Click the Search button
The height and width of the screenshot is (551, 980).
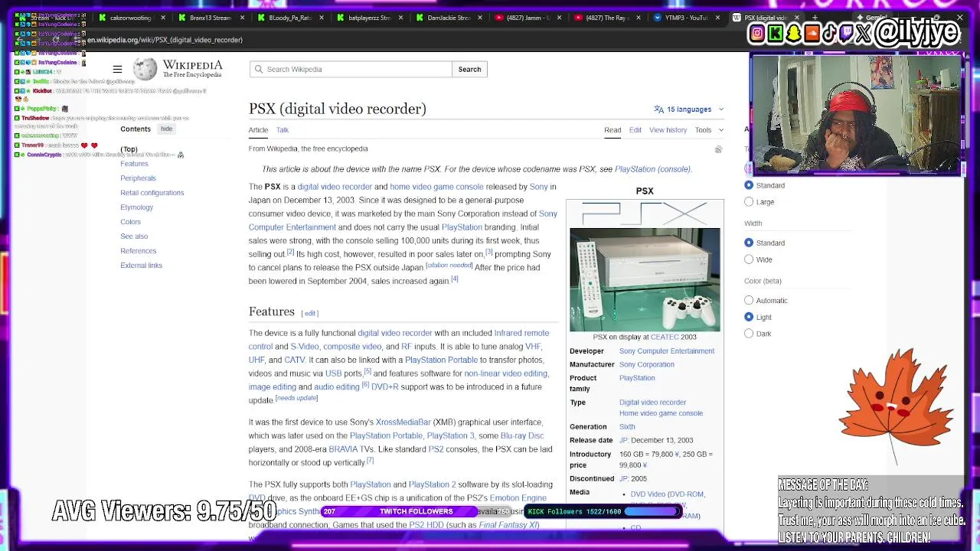(x=469, y=69)
